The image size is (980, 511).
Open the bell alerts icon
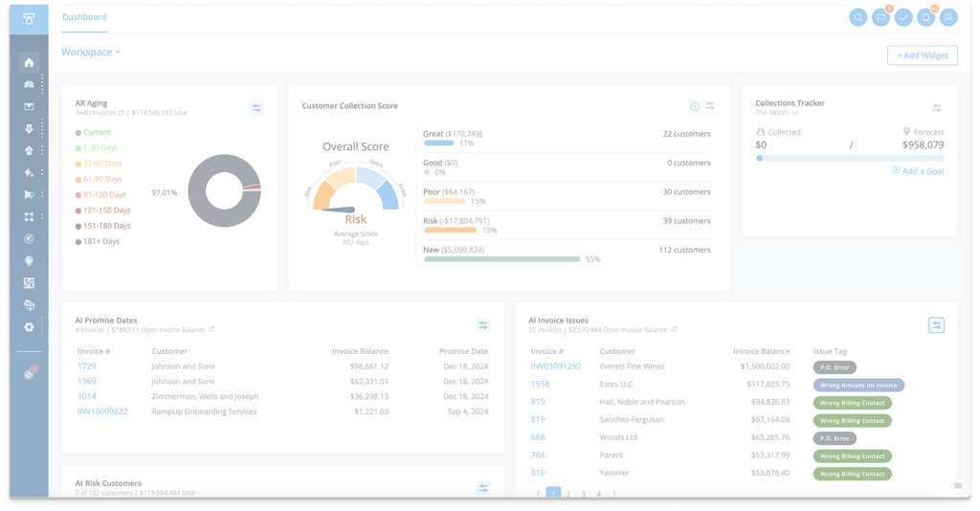925,17
